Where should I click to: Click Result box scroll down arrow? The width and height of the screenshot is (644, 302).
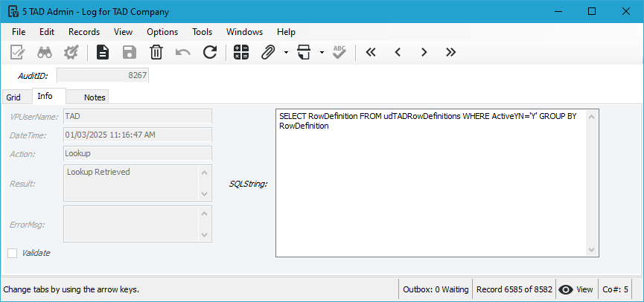pos(204,193)
